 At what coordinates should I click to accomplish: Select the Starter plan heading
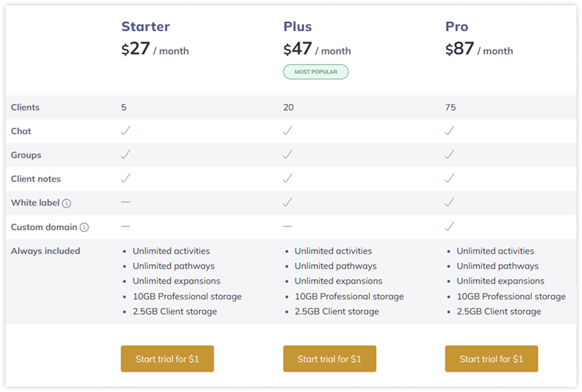pos(145,27)
